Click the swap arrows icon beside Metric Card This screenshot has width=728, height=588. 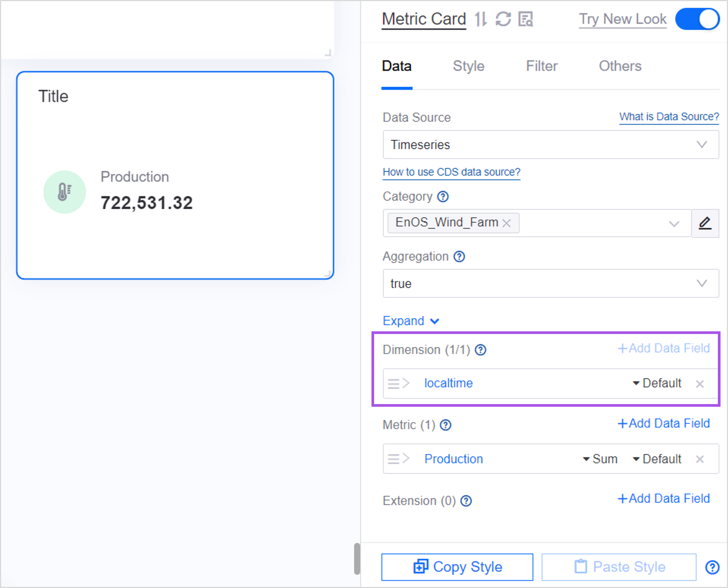pyautogui.click(x=480, y=19)
